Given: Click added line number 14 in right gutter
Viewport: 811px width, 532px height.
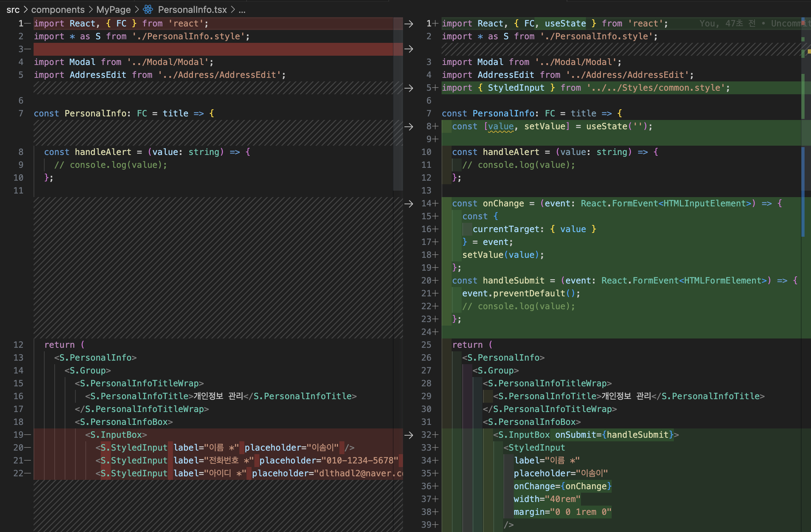Looking at the screenshot, I should (427, 204).
